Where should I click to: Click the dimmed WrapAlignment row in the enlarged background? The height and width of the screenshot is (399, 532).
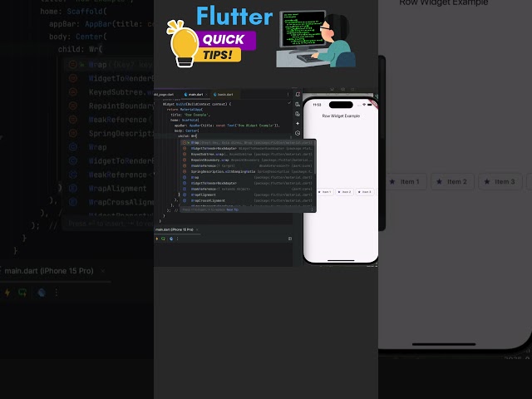pyautogui.click(x=109, y=189)
